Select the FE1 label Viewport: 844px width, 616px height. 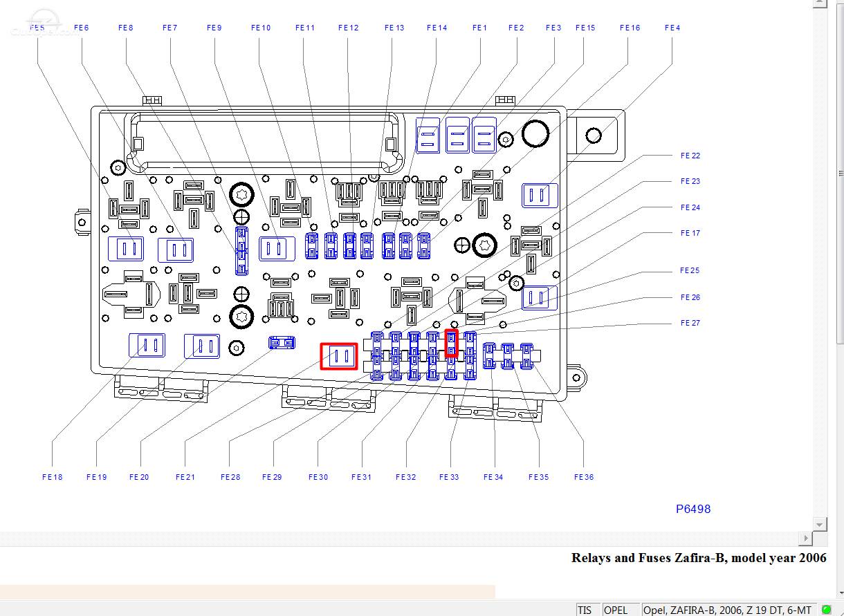click(480, 28)
